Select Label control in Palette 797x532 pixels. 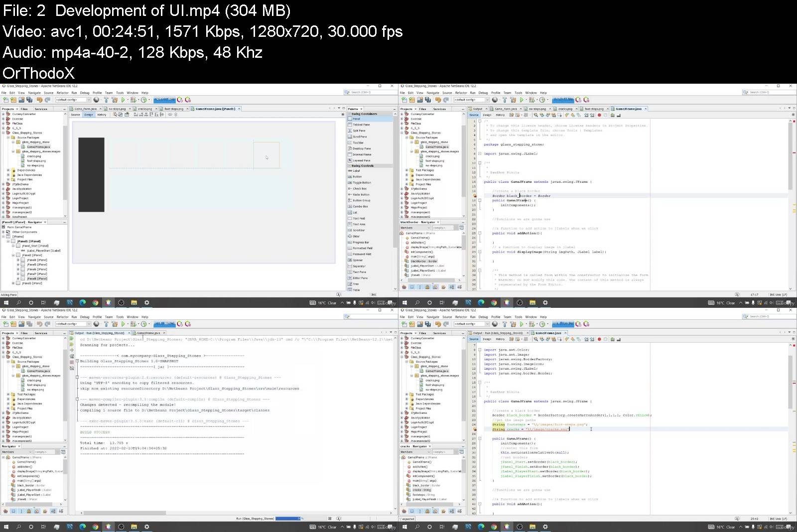pos(371,171)
